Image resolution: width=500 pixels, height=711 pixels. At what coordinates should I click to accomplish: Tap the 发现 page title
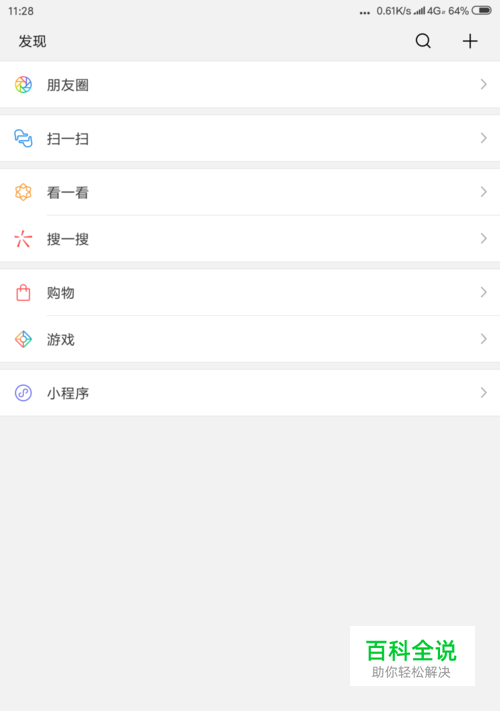32,41
